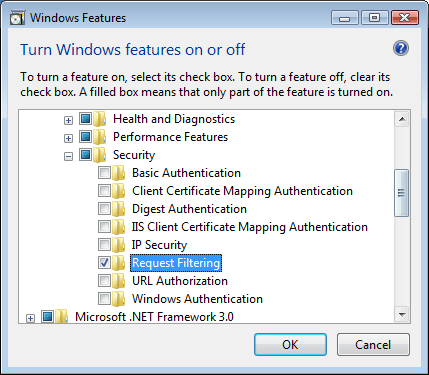Toggle the Performance Features checkbox
Viewport: 429px width, 375px height.
click(85, 137)
